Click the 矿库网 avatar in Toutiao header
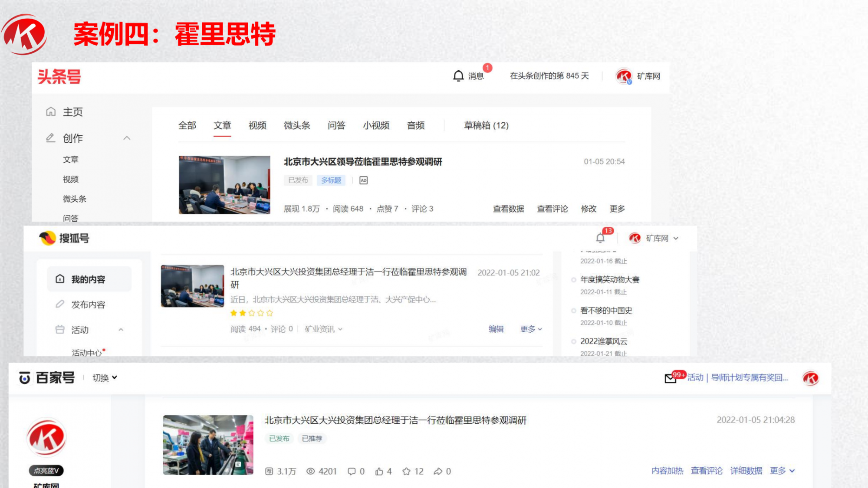The width and height of the screenshot is (868, 488). click(x=624, y=76)
